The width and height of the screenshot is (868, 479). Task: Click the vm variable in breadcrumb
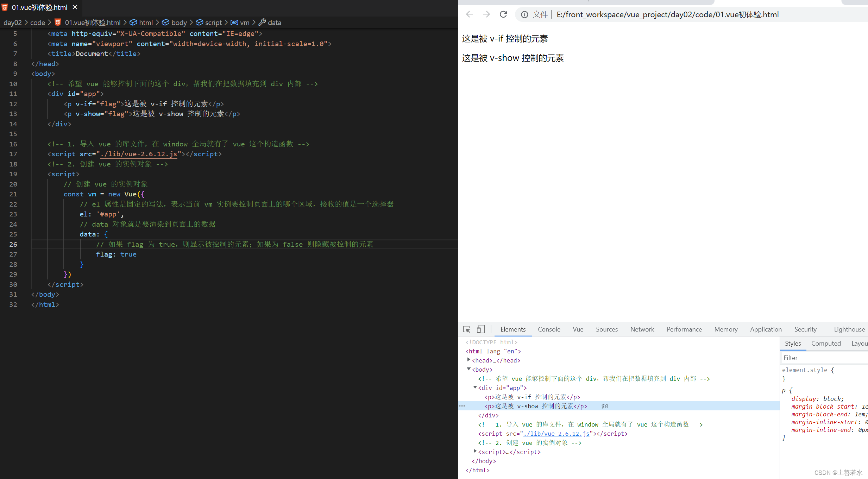pyautogui.click(x=240, y=23)
